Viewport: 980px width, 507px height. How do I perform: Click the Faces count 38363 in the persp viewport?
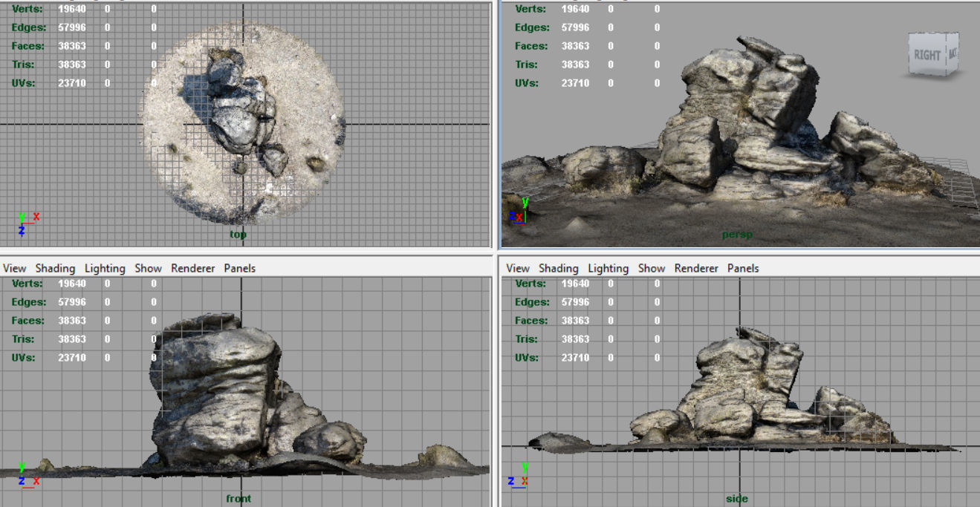coord(575,46)
